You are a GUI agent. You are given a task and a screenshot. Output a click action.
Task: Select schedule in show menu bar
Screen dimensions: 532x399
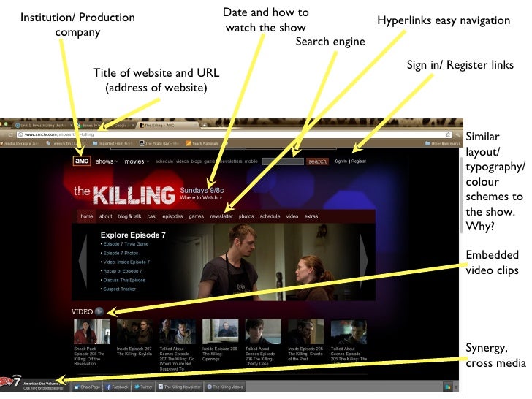tap(270, 216)
